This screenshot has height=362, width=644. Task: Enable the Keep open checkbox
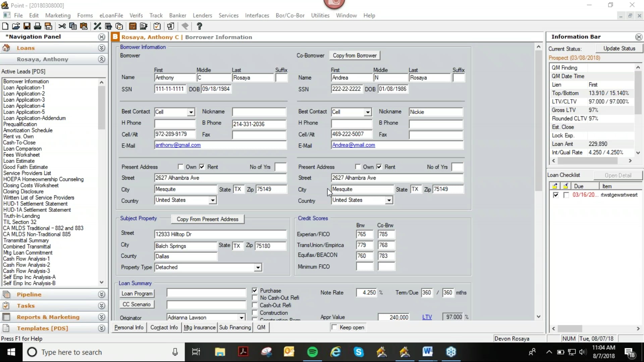click(x=334, y=327)
